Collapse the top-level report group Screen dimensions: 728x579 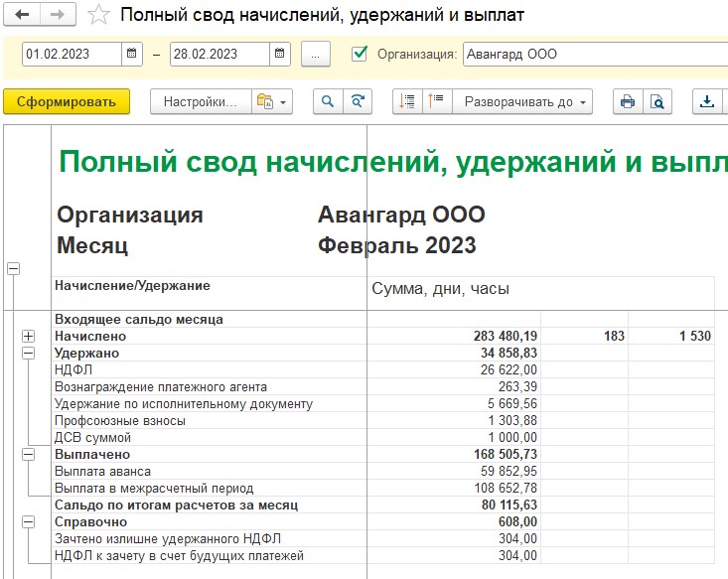(x=14, y=268)
